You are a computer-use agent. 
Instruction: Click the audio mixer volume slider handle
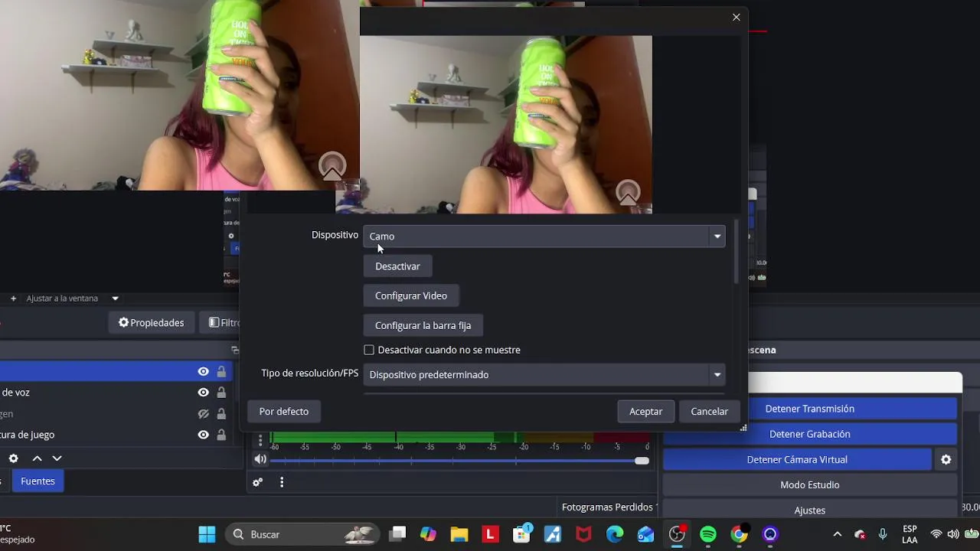click(642, 461)
